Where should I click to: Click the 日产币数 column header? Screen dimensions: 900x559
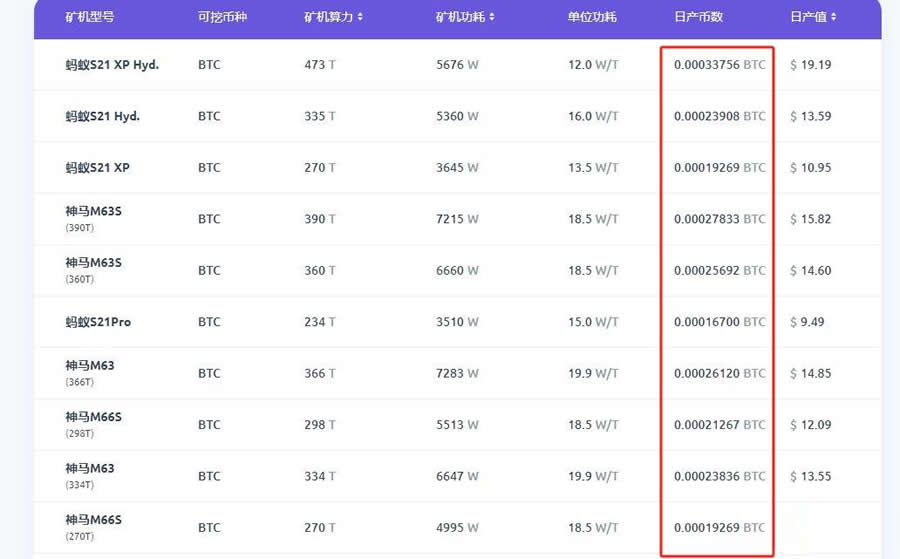[x=699, y=17]
